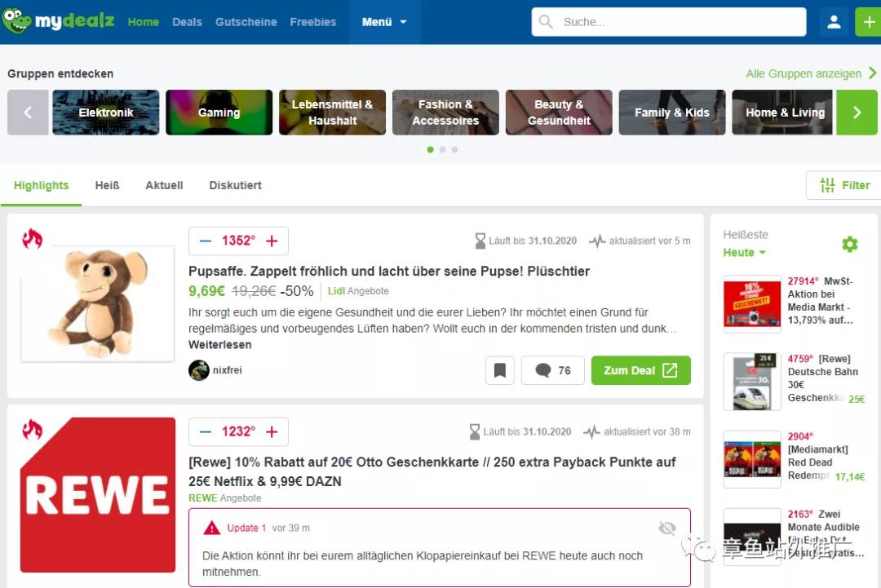Open Heißeste settings gear icon

849,244
